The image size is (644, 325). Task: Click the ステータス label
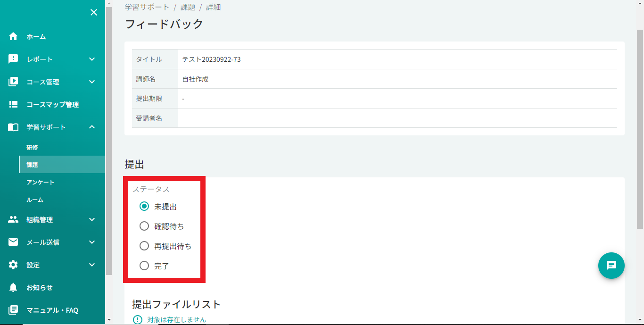(151, 189)
